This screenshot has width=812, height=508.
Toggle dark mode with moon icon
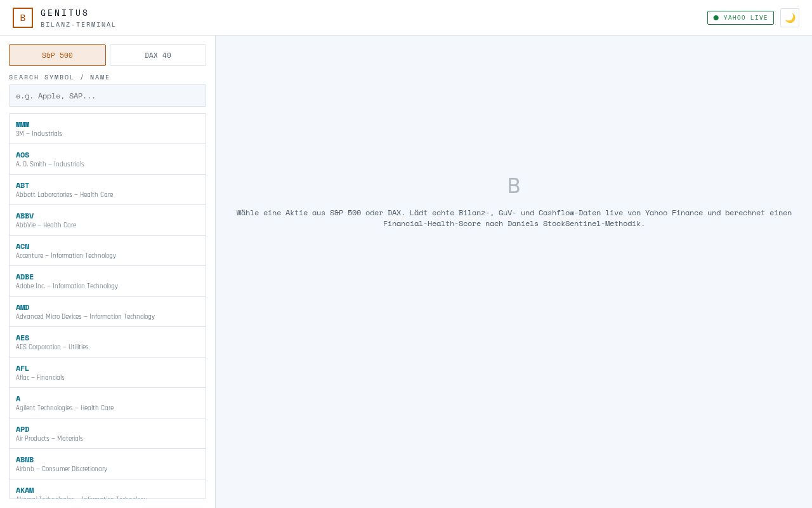click(x=790, y=18)
